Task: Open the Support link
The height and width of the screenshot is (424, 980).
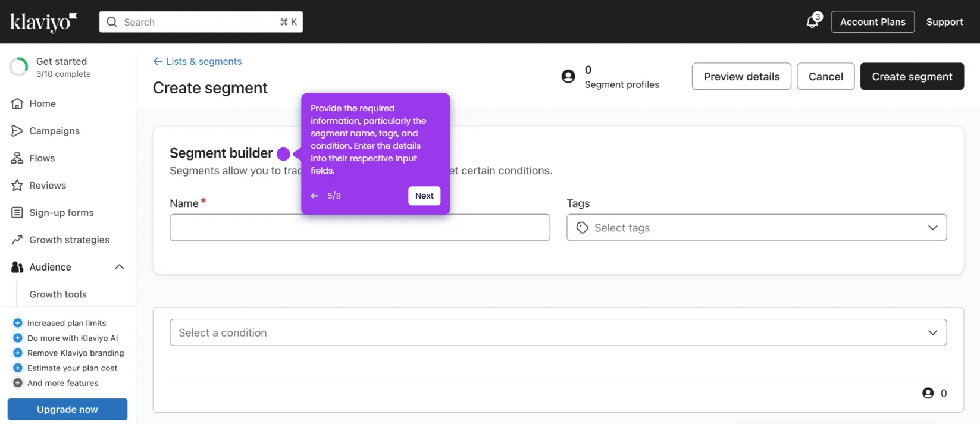Action: (945, 22)
